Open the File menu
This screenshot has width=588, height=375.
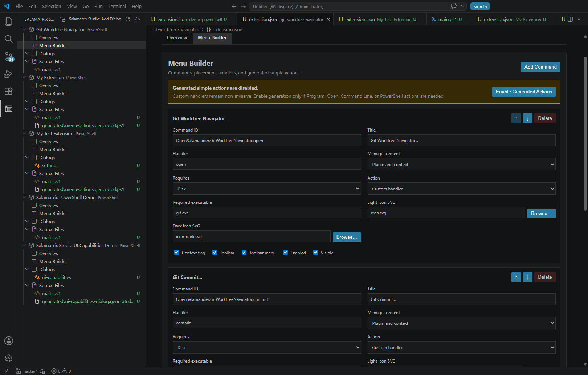click(x=19, y=6)
